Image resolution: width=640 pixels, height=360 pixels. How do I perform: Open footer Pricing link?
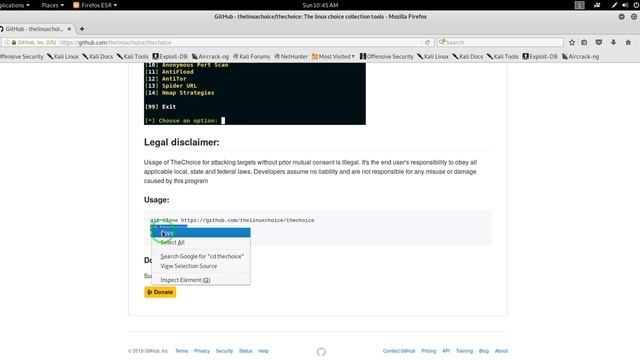429,351
